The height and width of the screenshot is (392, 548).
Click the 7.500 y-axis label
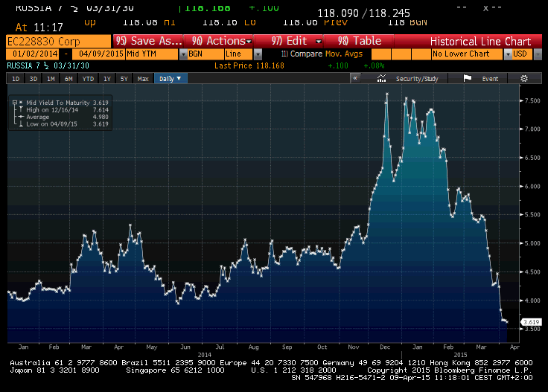[532, 101]
